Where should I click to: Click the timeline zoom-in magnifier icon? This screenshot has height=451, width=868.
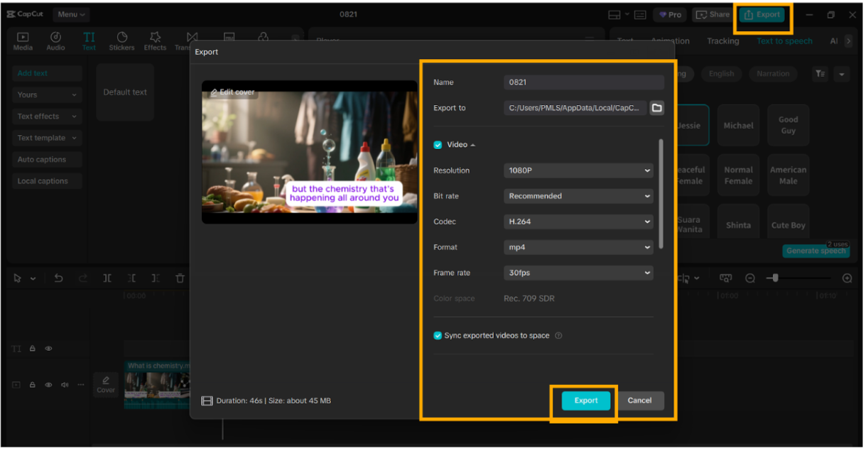(847, 278)
